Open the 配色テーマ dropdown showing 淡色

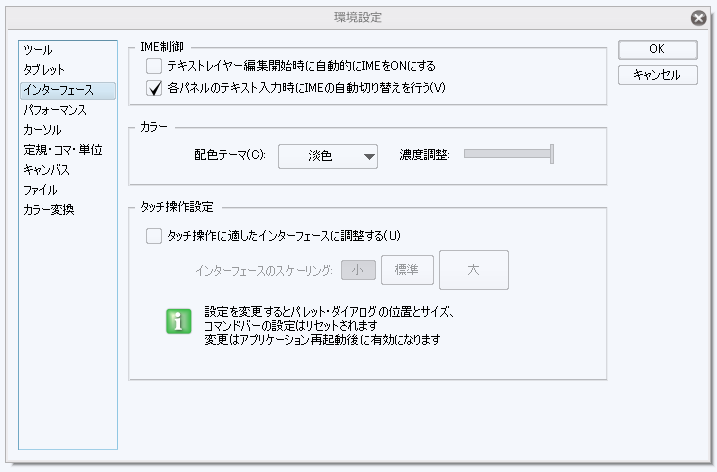tap(327, 155)
